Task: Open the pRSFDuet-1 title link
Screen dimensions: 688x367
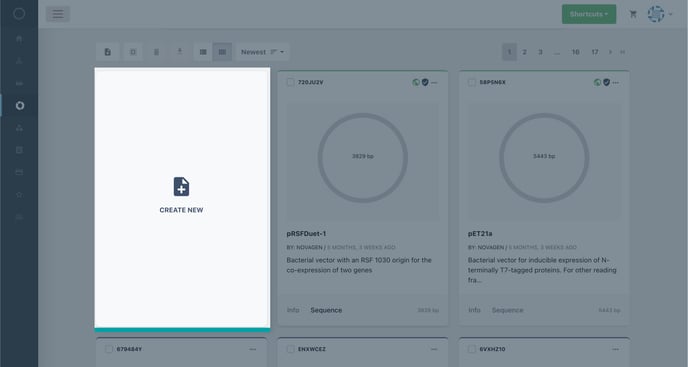Action: click(x=306, y=234)
